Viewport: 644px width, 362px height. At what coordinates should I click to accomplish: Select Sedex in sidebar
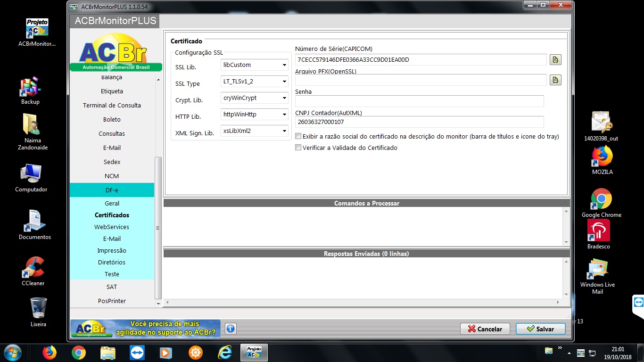tap(112, 162)
